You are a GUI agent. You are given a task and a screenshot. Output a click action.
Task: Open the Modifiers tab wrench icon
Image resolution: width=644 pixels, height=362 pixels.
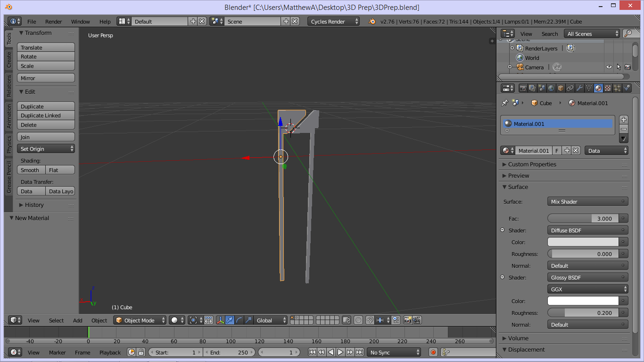pyautogui.click(x=579, y=88)
